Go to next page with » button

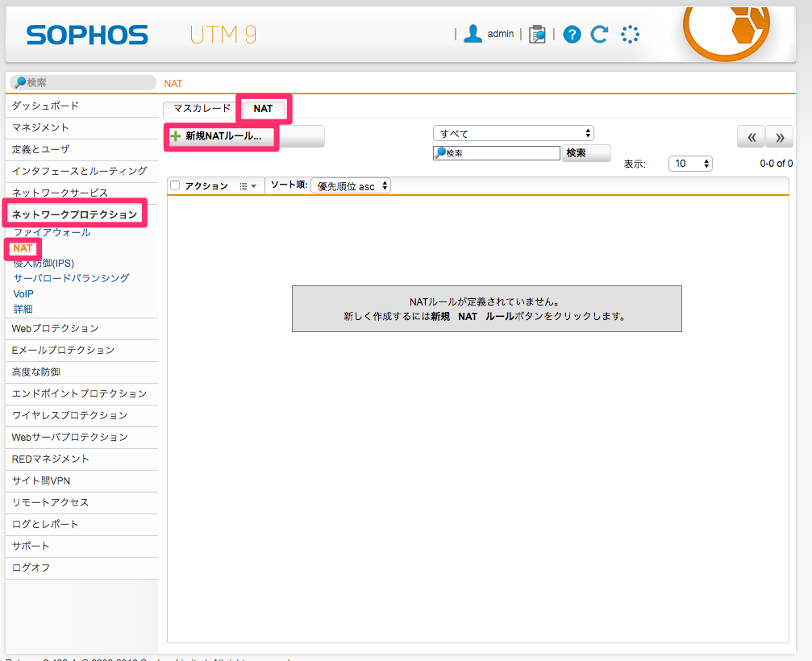(x=780, y=137)
